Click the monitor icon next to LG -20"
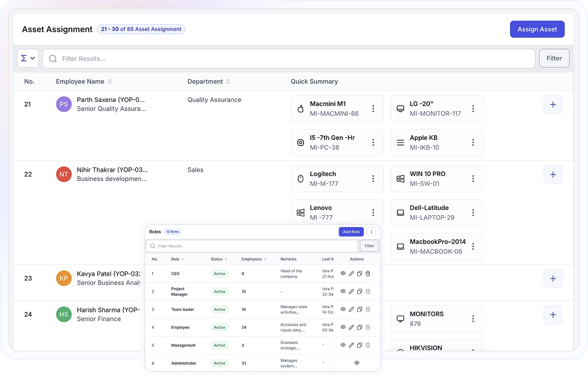The height and width of the screenshot is (376, 588). (x=400, y=108)
